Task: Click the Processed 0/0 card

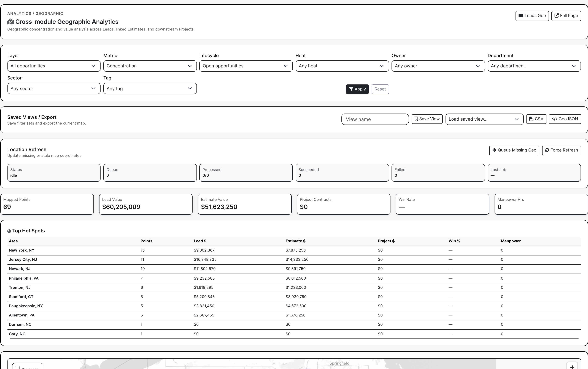Action: click(246, 173)
